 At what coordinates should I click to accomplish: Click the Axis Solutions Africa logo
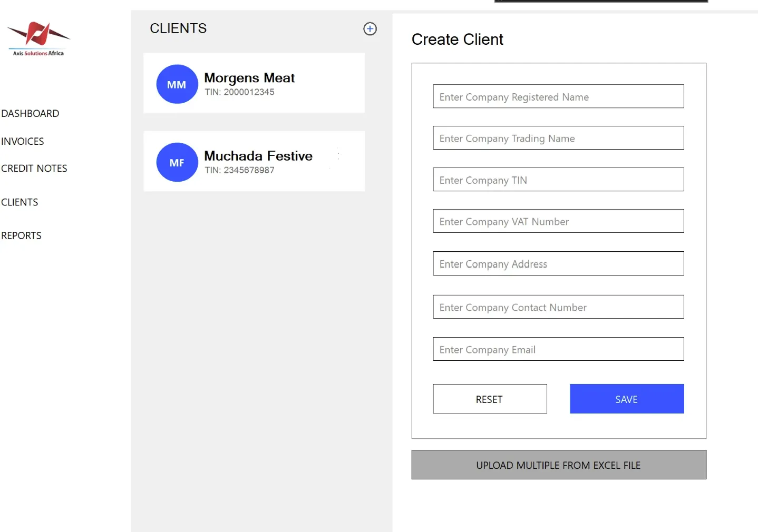pos(38,38)
